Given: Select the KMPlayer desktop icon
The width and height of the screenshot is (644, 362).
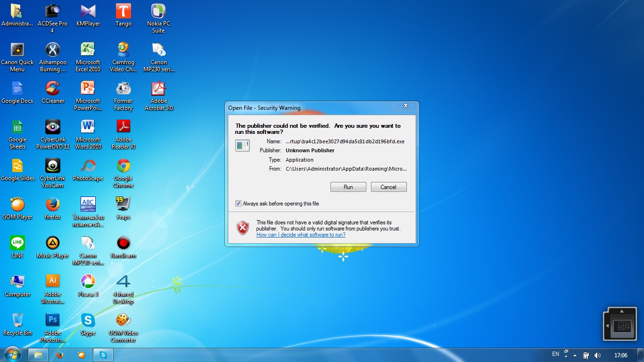Looking at the screenshot, I should click(x=88, y=16).
